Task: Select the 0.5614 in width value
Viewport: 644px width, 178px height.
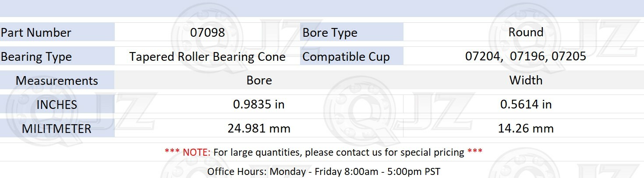Action: coord(526,105)
